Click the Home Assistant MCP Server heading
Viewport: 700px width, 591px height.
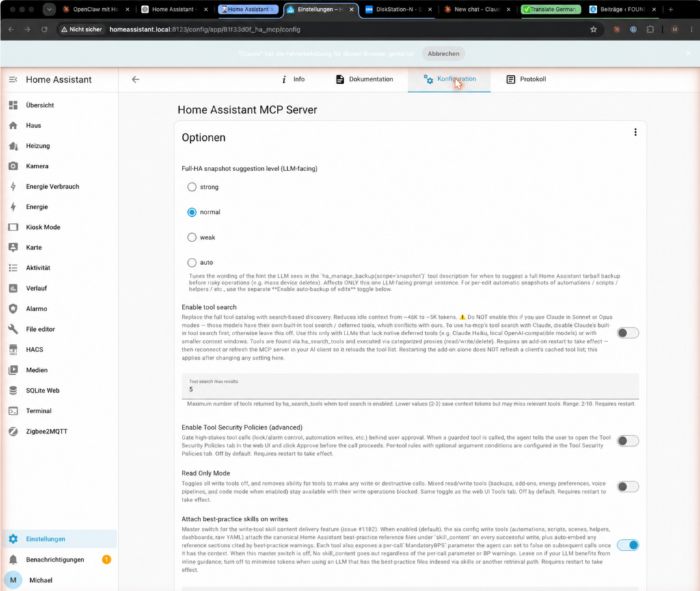[x=247, y=110]
